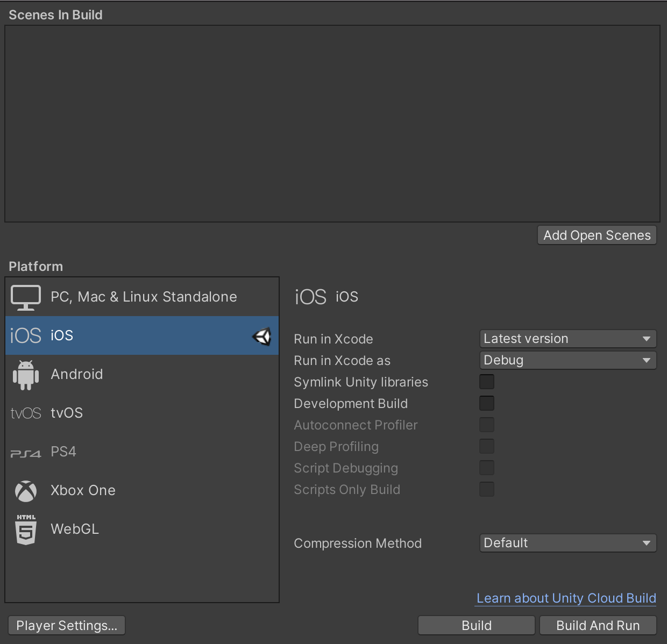667x644 pixels.
Task: Click the tvOS platform icon
Action: click(x=26, y=413)
